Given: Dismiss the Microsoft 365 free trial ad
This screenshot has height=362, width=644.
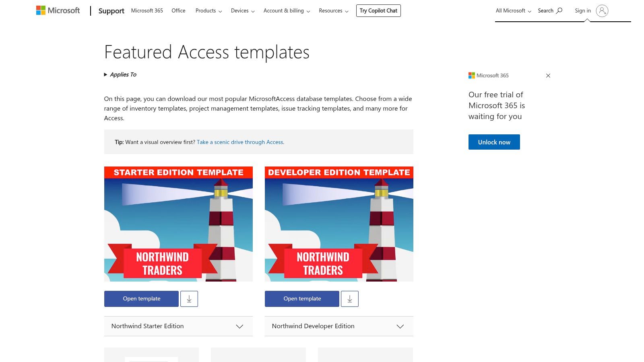Looking at the screenshot, I should pos(548,76).
